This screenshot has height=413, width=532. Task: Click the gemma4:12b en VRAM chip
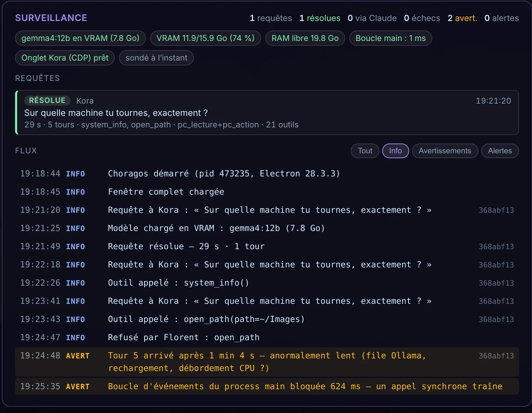[80, 38]
